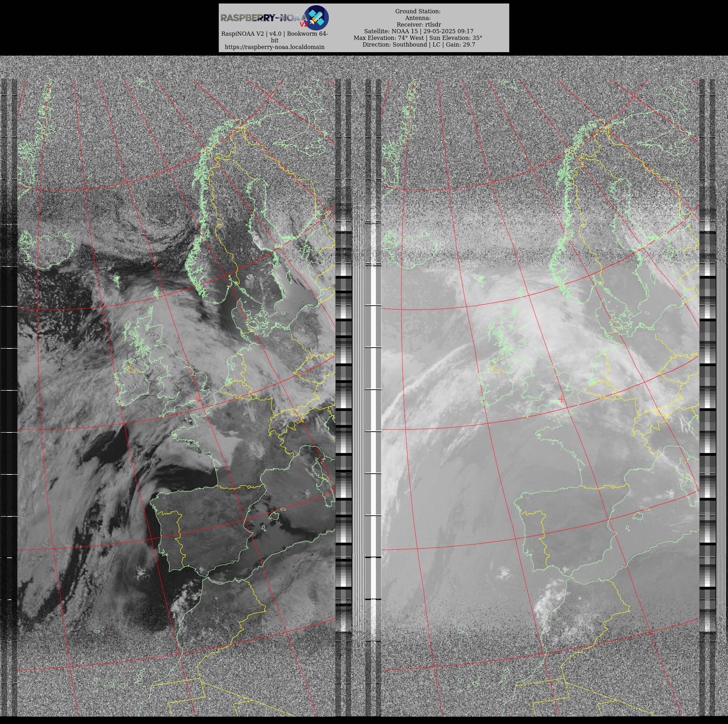Viewport: 728px width, 724px height.
Task: Click the 'Ground Station:' label
Action: (418, 11)
